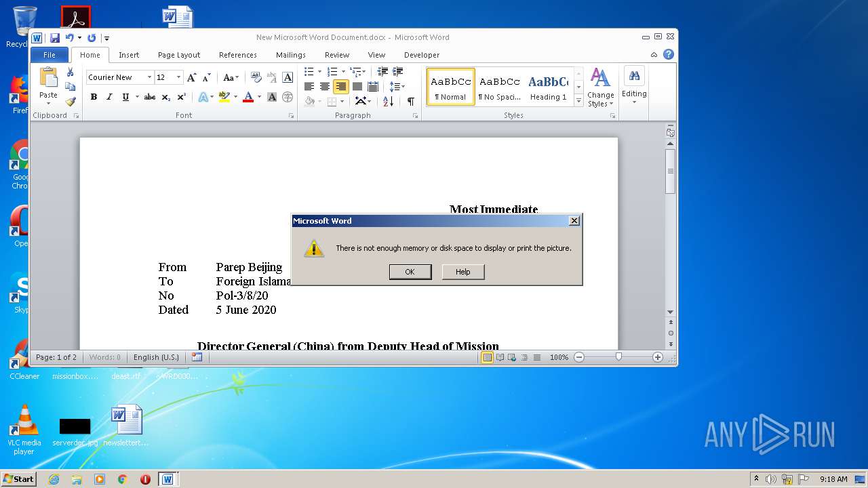Switch to the Insert tab

pos(129,55)
